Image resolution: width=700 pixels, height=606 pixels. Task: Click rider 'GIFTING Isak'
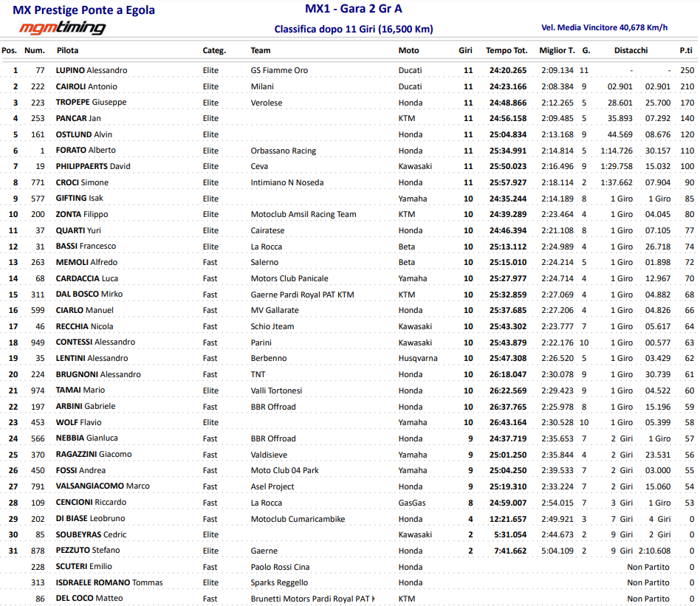tap(80, 198)
